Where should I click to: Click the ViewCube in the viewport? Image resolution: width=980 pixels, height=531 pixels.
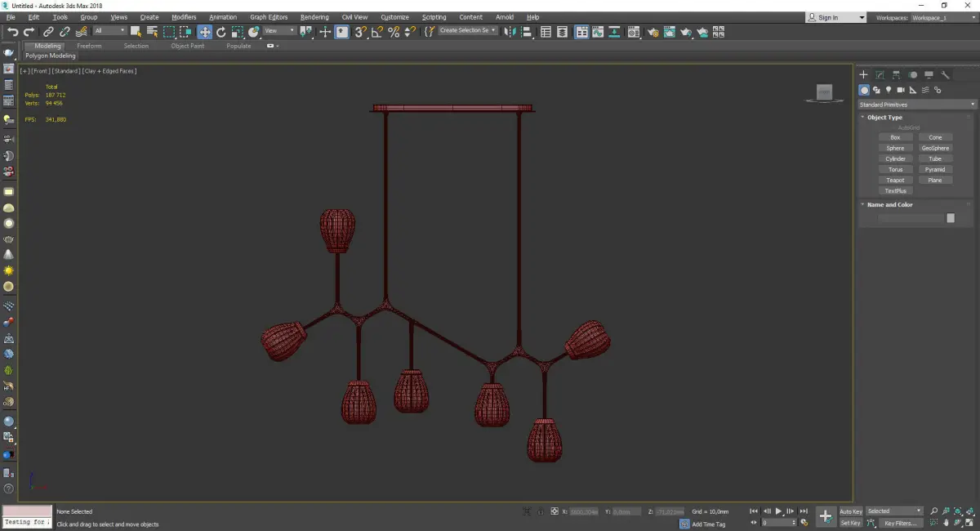[824, 93]
